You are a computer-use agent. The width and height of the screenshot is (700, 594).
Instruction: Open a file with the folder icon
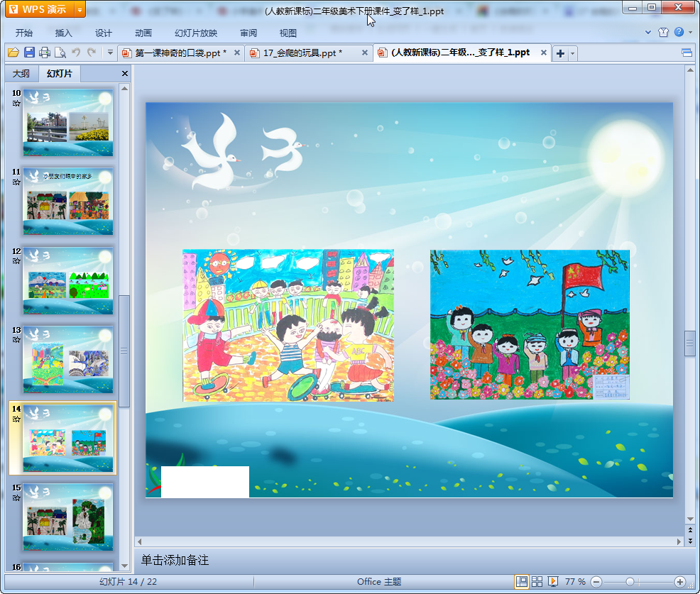(x=13, y=53)
